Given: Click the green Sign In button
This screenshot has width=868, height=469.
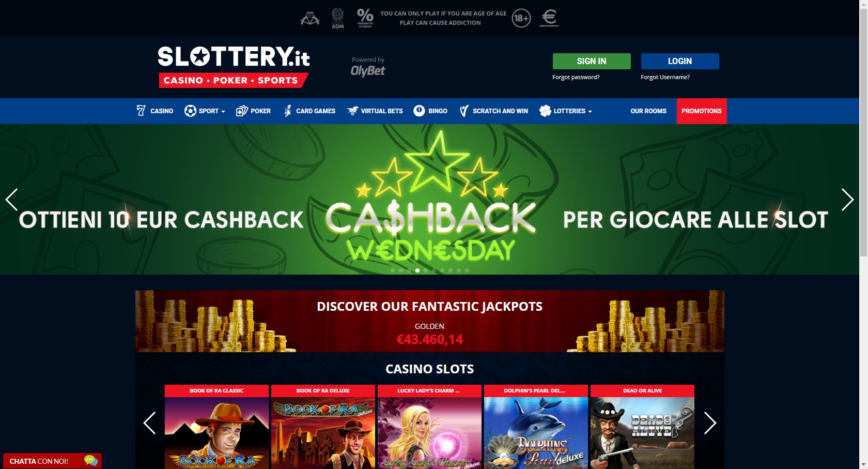Looking at the screenshot, I should (592, 61).
